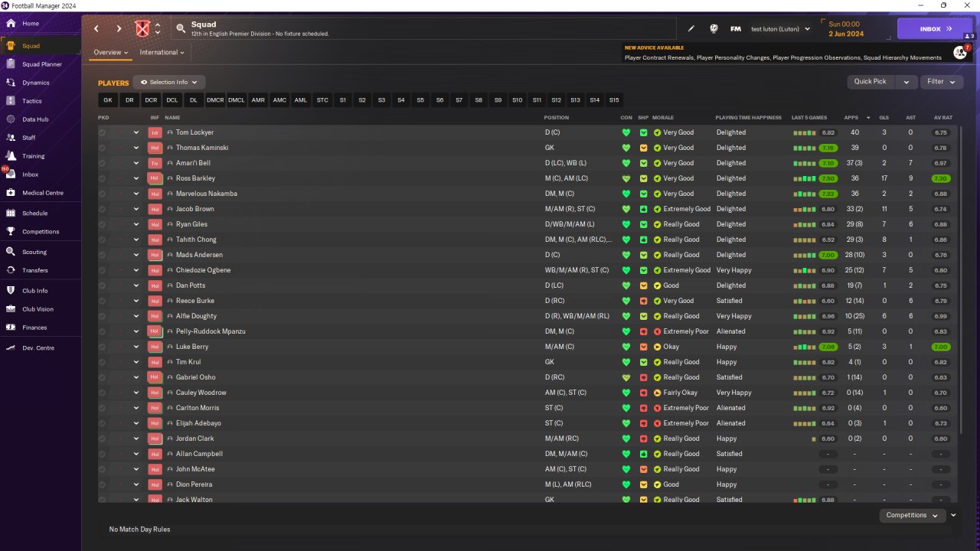Click the Tactics board icon in sidebar

coord(11,101)
